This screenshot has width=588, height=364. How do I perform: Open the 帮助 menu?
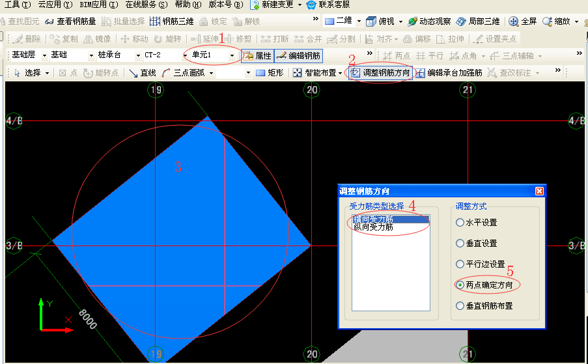click(188, 5)
